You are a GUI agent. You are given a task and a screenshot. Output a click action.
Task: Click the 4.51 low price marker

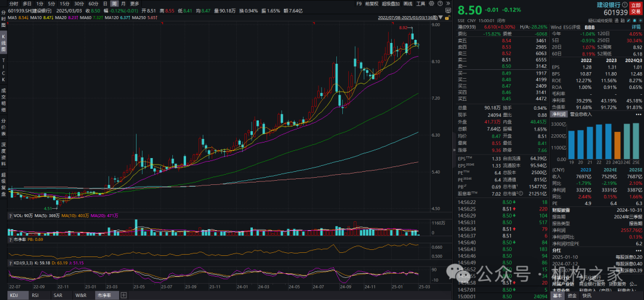tap(51, 208)
